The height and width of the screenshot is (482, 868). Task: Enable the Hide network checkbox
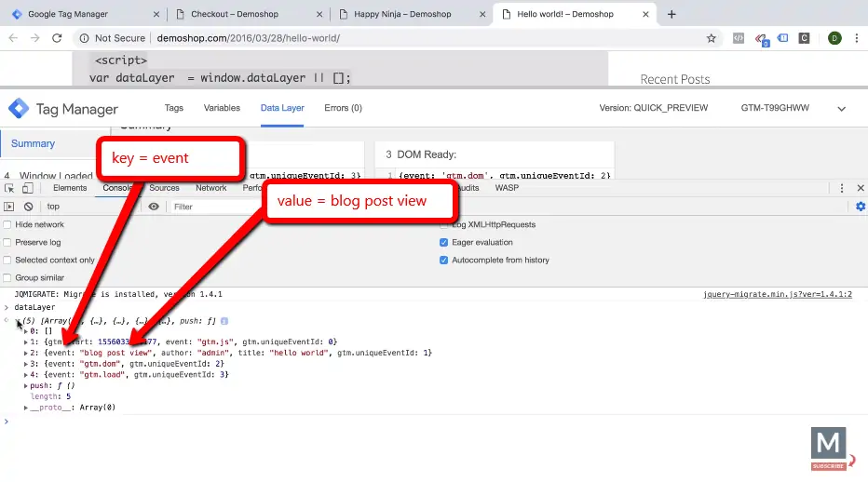[7, 225]
